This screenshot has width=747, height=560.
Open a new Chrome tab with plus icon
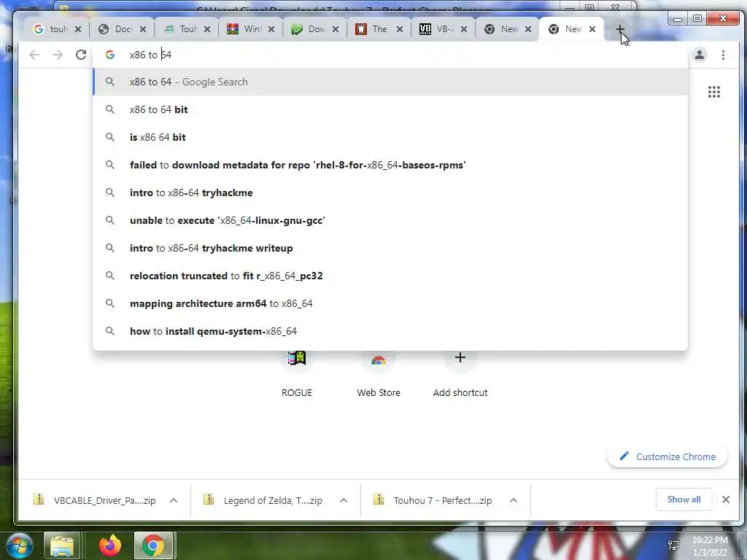(x=619, y=29)
